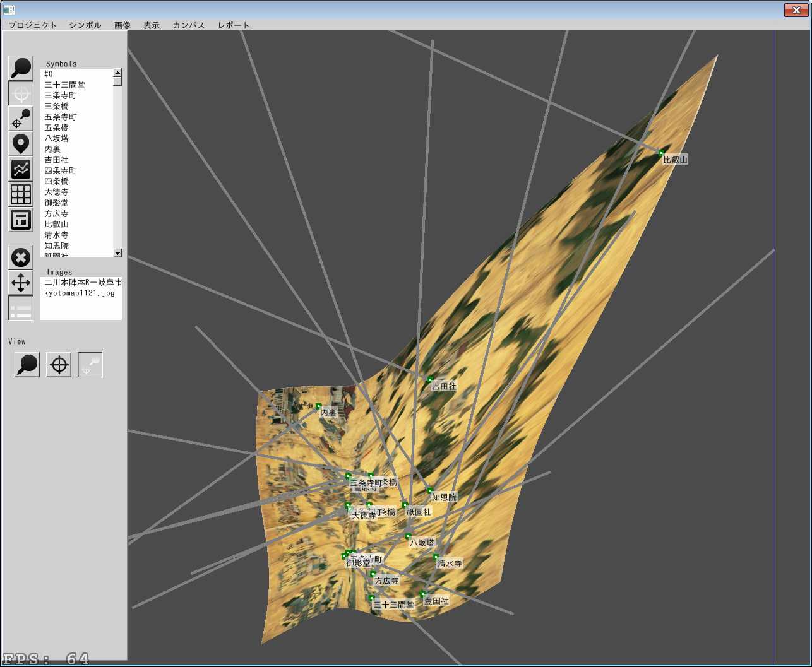Select the four-arrow move tool
The width and height of the screenshot is (812, 667).
pos(21,283)
